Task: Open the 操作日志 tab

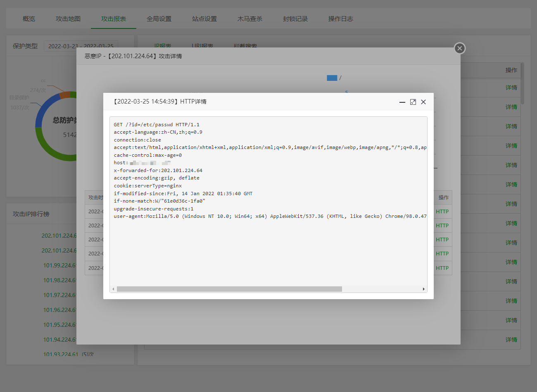Action: [x=341, y=19]
